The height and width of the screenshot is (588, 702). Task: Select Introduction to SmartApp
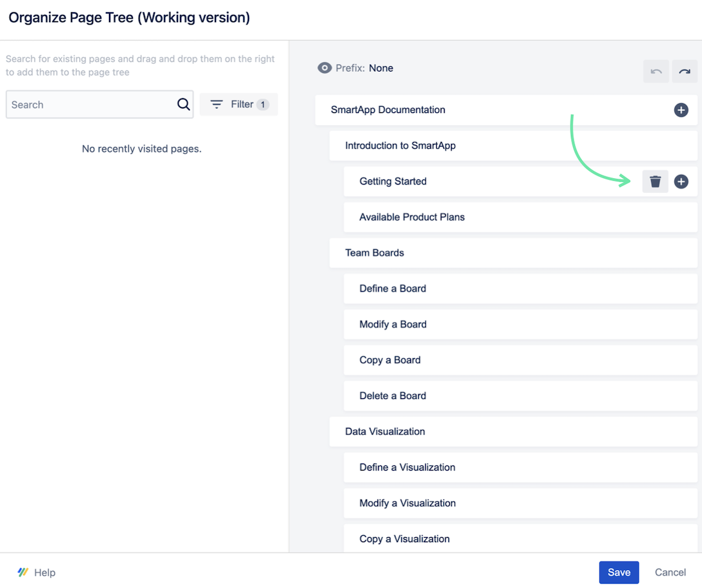(401, 145)
